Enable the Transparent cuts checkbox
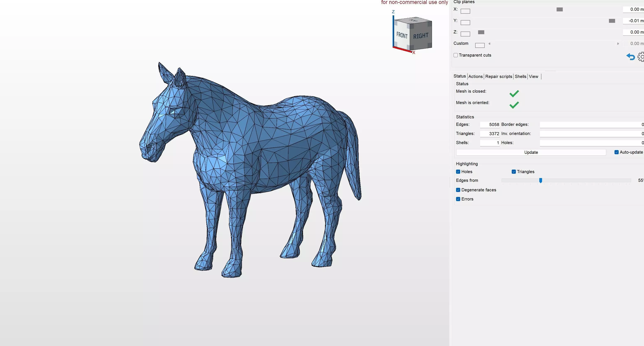 (455, 55)
